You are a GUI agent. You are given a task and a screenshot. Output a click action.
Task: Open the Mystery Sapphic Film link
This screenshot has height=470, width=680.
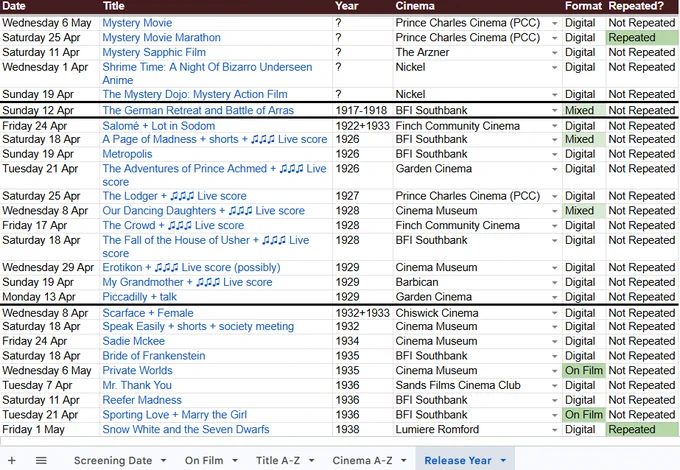tap(154, 52)
